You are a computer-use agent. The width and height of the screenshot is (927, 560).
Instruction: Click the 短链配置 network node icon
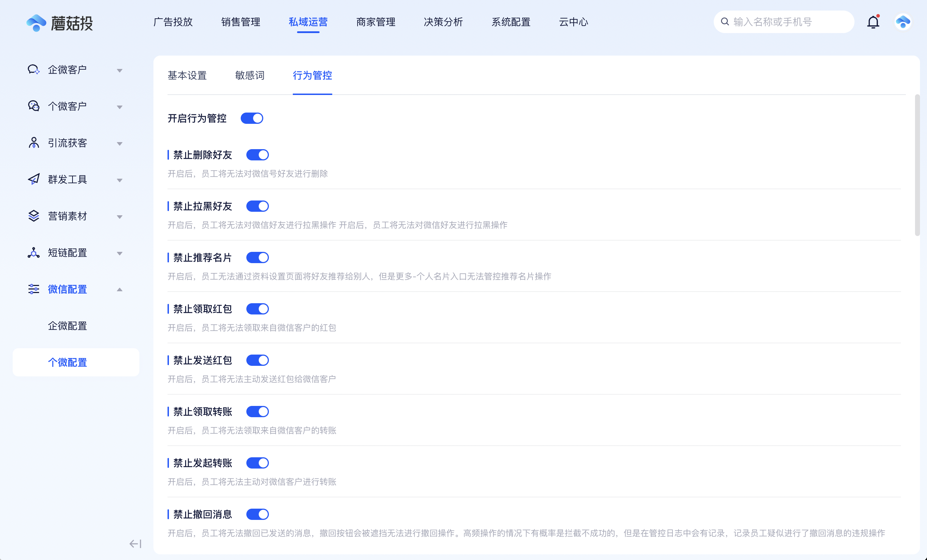(x=33, y=253)
